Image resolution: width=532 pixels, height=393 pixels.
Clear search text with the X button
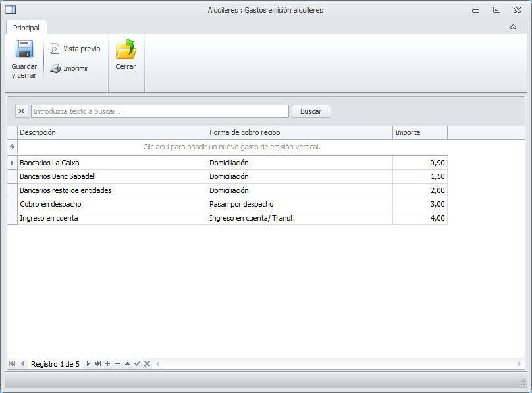pyautogui.click(x=21, y=111)
